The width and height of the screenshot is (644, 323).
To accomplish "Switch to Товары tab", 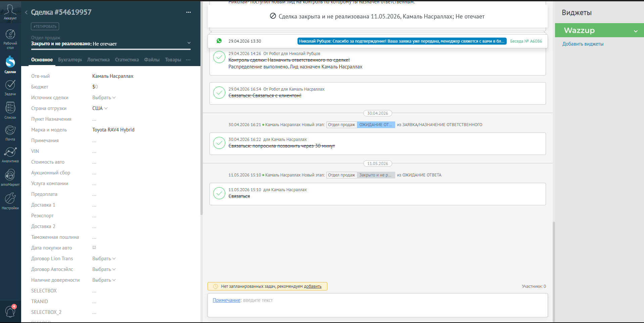I will coord(173,60).
